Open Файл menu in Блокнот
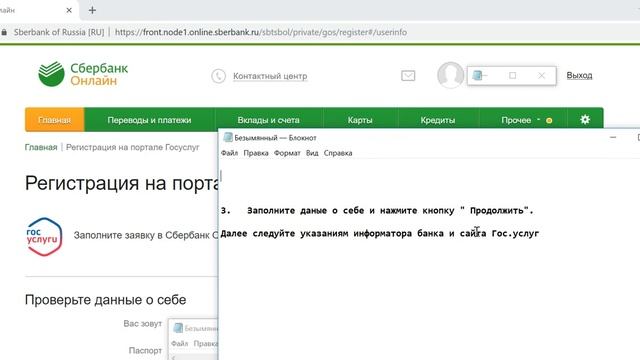The width and height of the screenshot is (640, 360). 229,153
